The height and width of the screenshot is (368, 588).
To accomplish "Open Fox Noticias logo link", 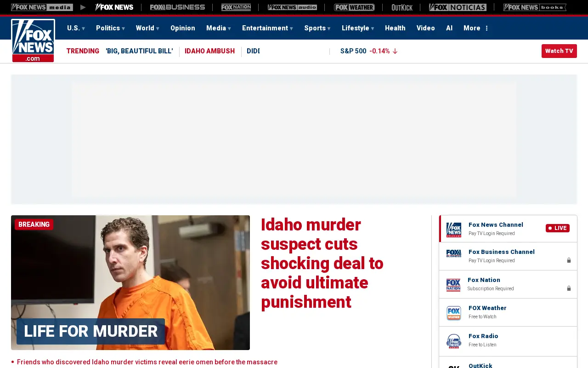I will click(x=458, y=7).
